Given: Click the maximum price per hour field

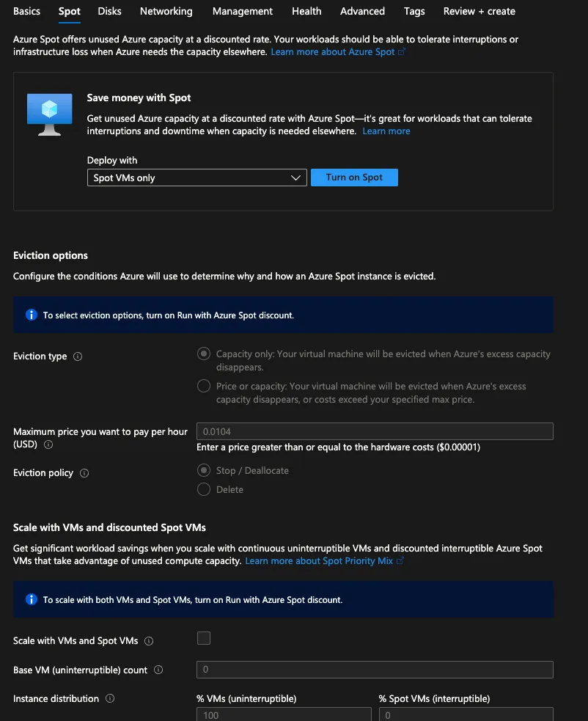Looking at the screenshot, I should pos(375,431).
